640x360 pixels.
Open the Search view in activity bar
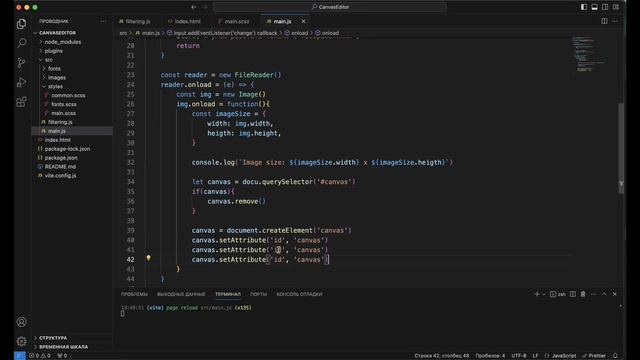click(x=22, y=43)
